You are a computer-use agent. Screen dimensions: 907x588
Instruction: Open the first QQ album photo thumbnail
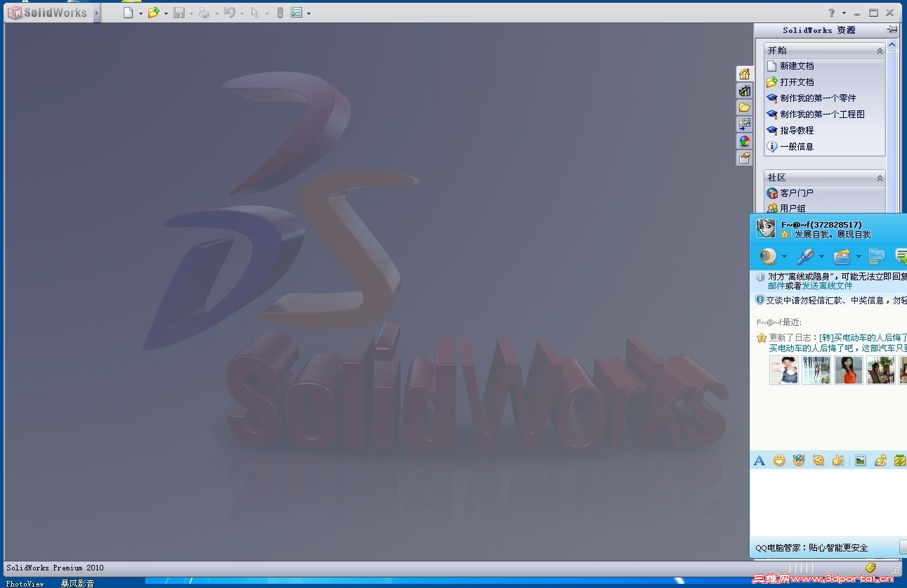pos(783,370)
